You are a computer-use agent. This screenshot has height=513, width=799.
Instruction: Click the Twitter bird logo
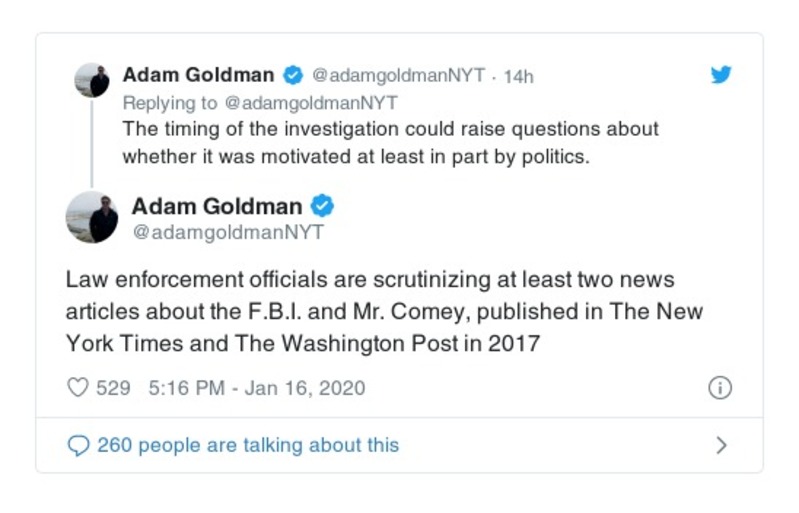[722, 75]
